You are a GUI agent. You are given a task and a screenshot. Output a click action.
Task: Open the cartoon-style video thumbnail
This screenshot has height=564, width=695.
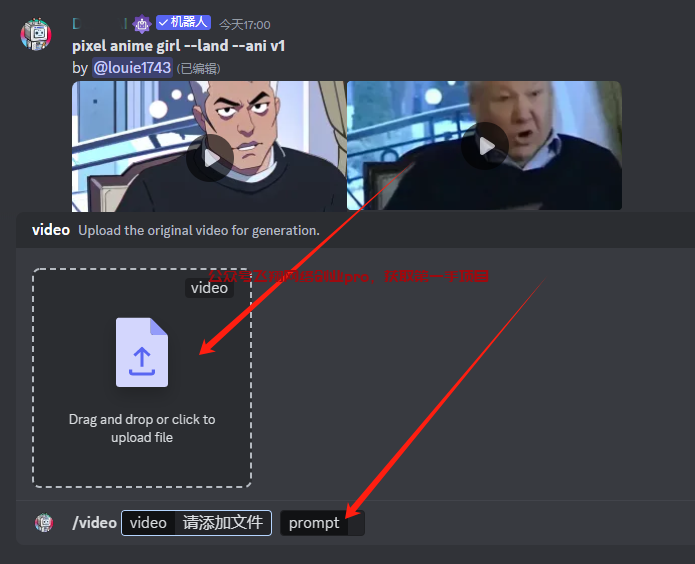[209, 146]
